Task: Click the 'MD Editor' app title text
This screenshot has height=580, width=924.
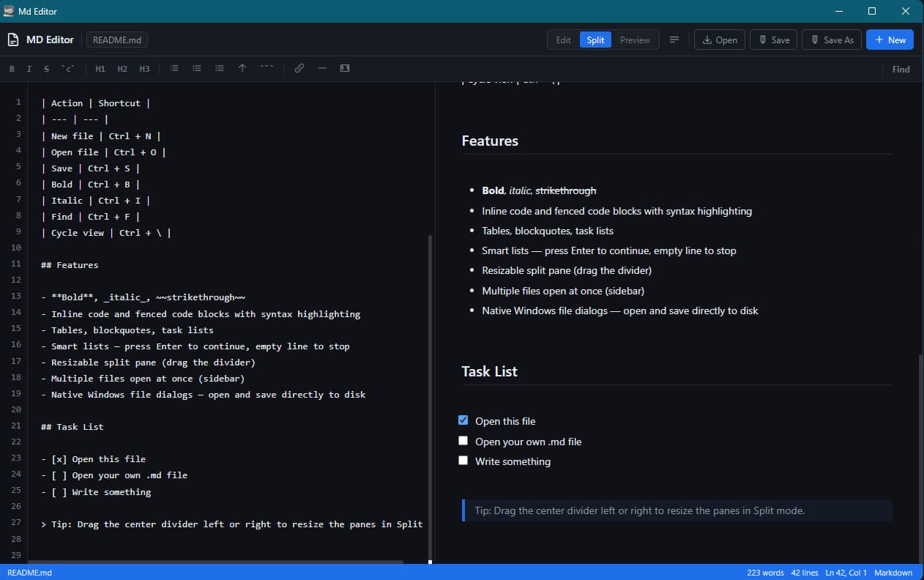Action: point(50,40)
